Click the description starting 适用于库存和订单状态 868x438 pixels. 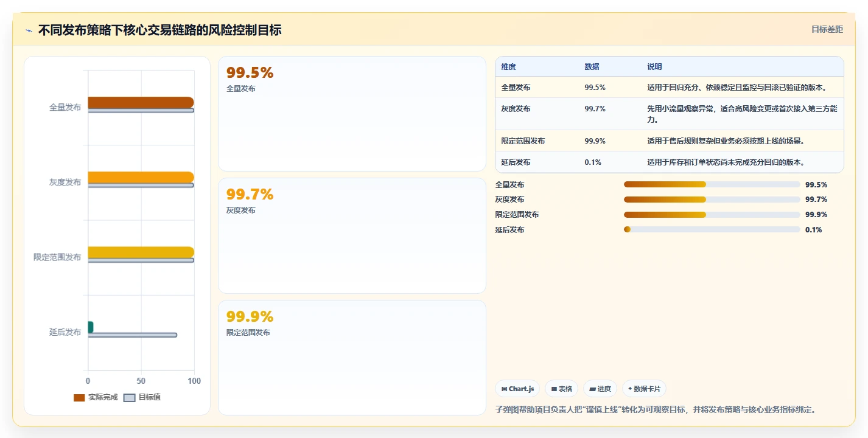(726, 162)
